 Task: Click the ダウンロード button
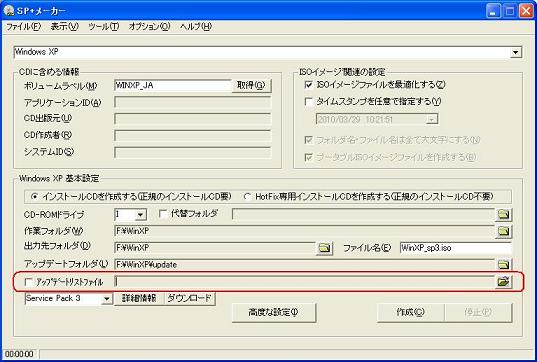pyautogui.click(x=190, y=298)
